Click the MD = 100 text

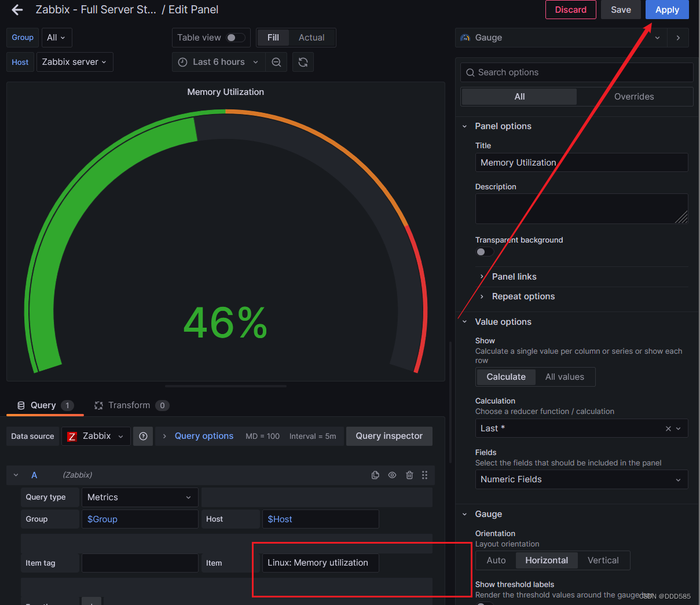point(262,437)
